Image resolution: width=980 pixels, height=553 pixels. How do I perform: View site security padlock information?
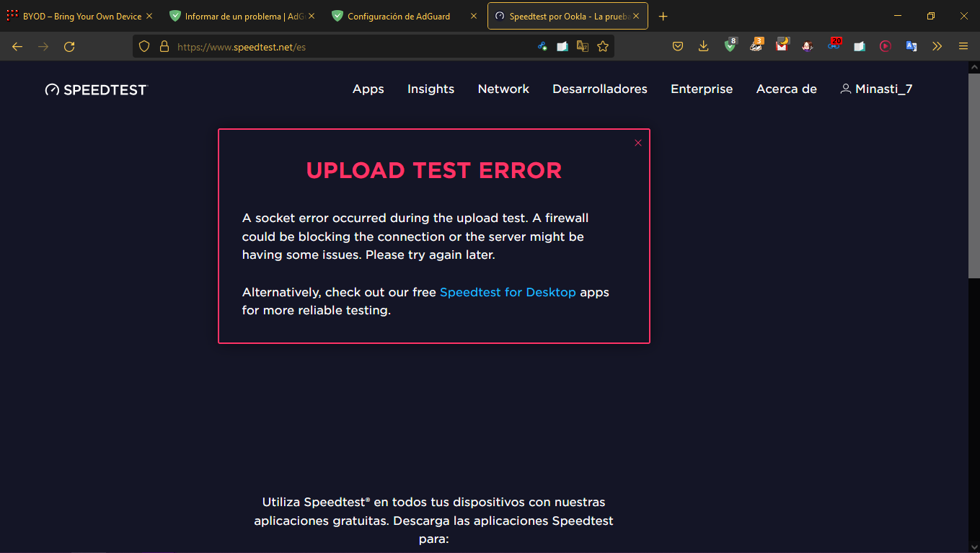pyautogui.click(x=164, y=46)
